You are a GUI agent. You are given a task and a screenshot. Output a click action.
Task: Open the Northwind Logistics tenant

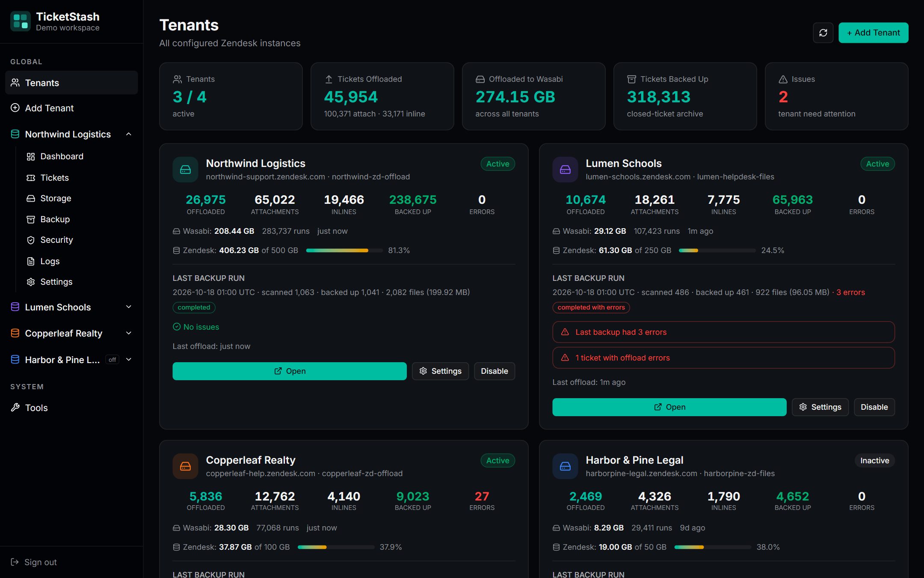tap(289, 371)
